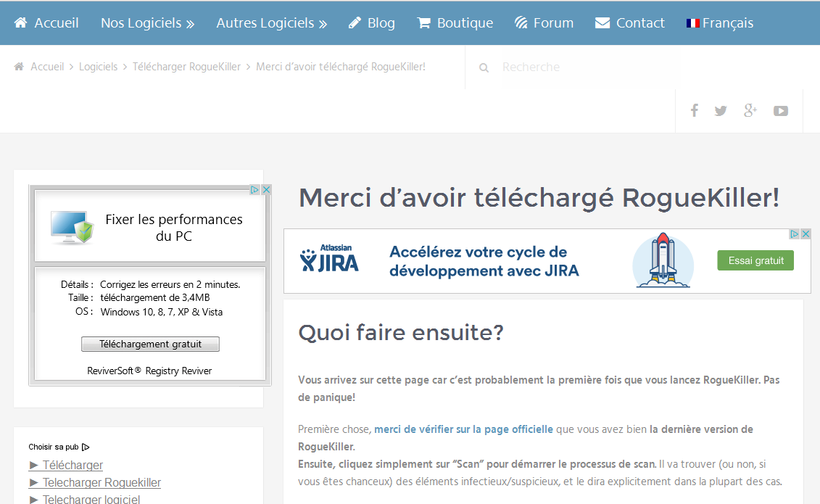Click the Google Plus icon
The width and height of the screenshot is (820, 504).
[x=750, y=111]
